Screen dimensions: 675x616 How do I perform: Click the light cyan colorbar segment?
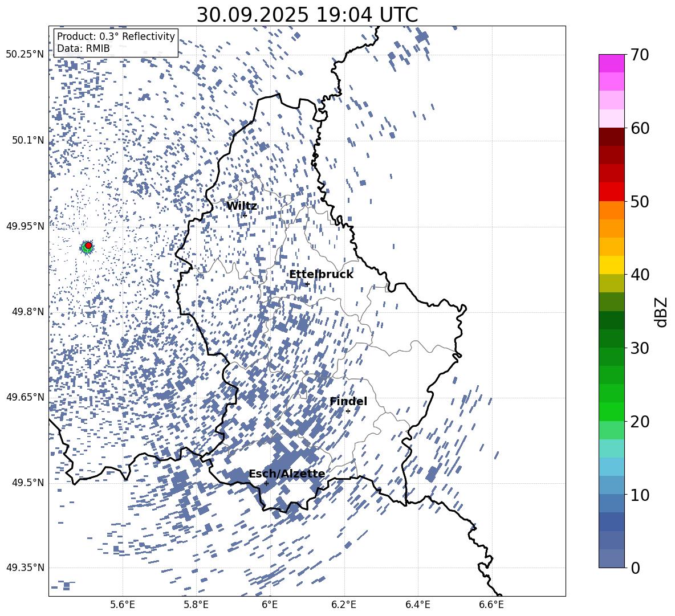click(611, 448)
